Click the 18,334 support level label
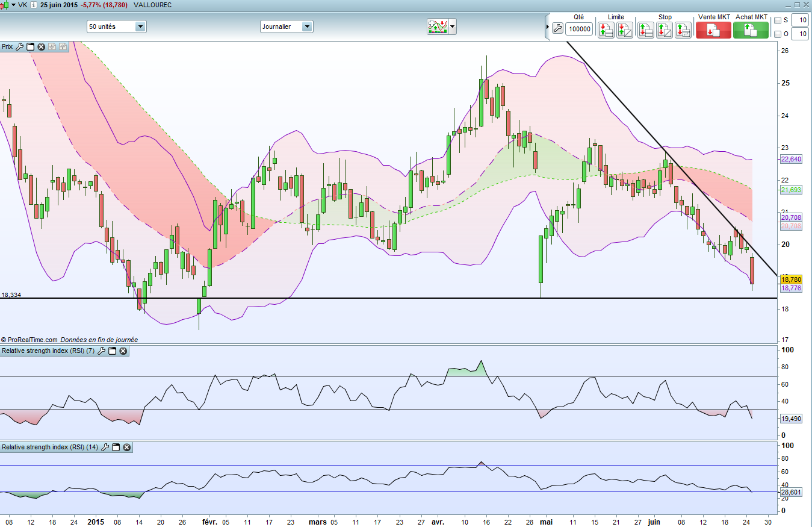This screenshot has height=527, width=812. (x=11, y=295)
